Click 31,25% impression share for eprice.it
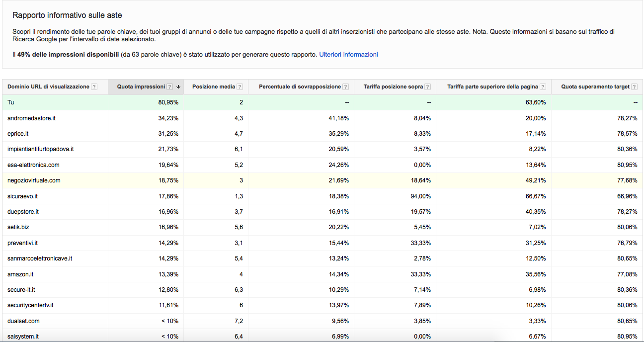Screen dimensions: 644x342 (168, 134)
